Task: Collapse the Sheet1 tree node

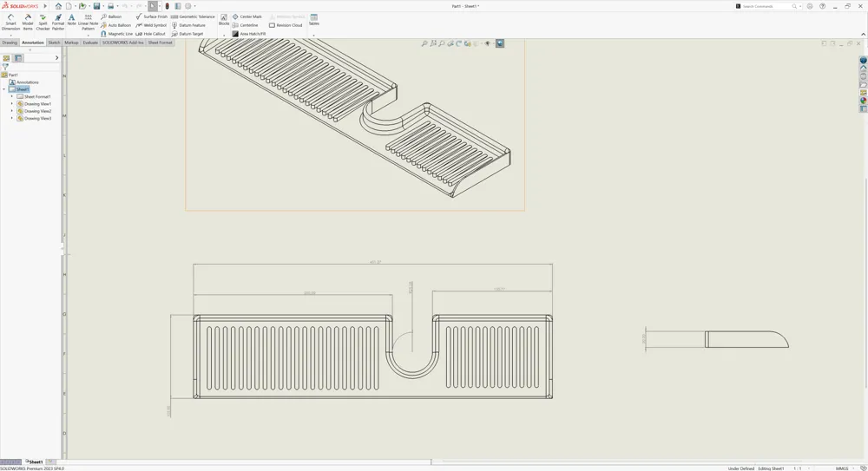Action: coord(3,89)
